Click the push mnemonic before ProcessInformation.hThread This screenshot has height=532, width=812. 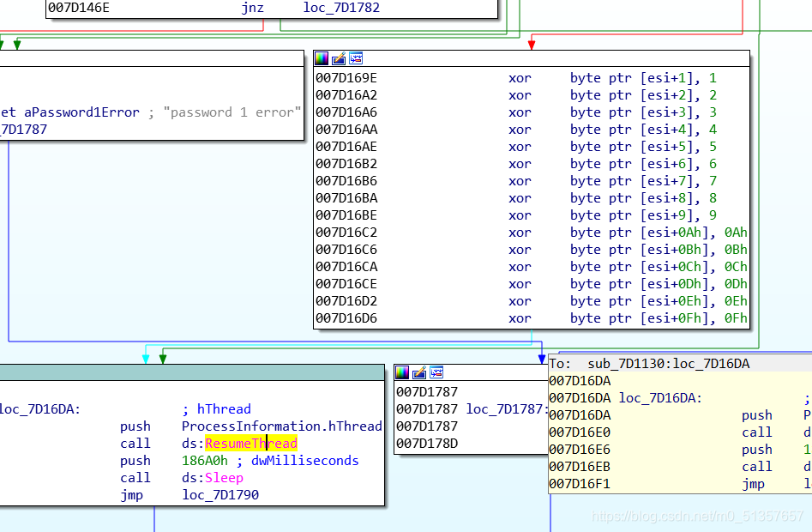[x=135, y=426]
